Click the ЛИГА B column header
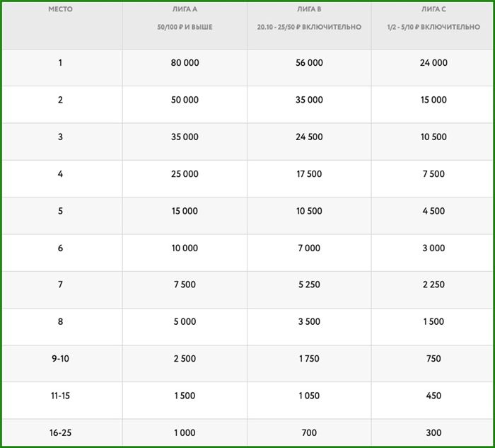Screen dimensions: 495x448 pyautogui.click(x=309, y=9)
